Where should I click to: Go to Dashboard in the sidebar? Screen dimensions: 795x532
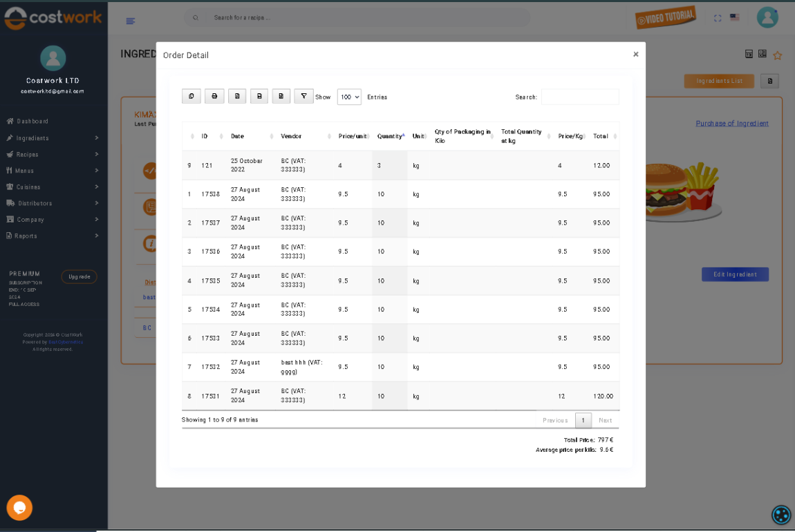[32, 122]
